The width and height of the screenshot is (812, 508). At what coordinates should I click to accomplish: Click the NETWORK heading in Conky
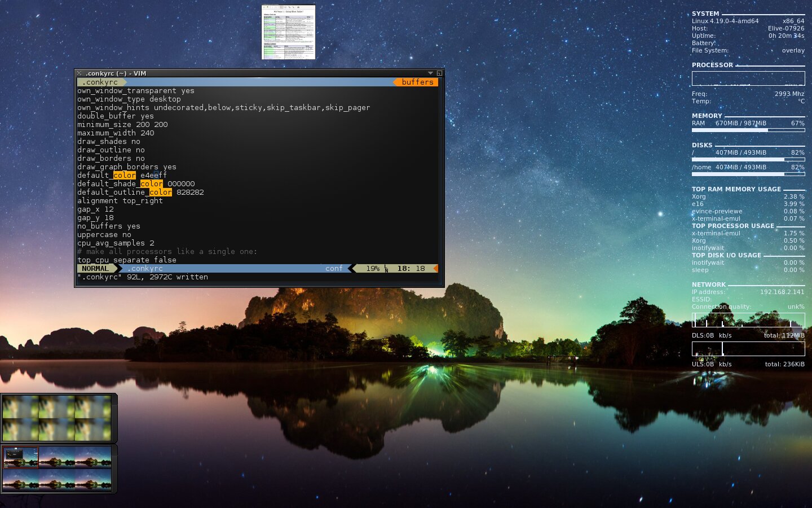(709, 284)
